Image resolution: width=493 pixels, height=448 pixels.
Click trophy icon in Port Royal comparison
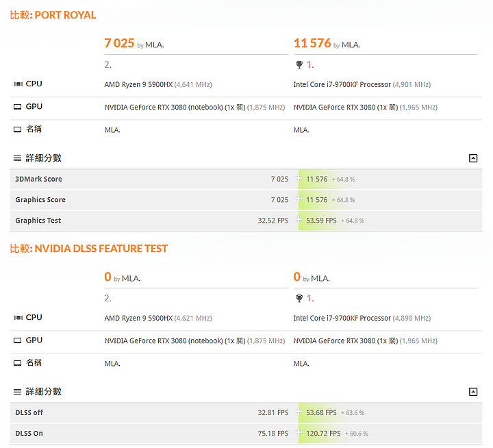point(299,64)
